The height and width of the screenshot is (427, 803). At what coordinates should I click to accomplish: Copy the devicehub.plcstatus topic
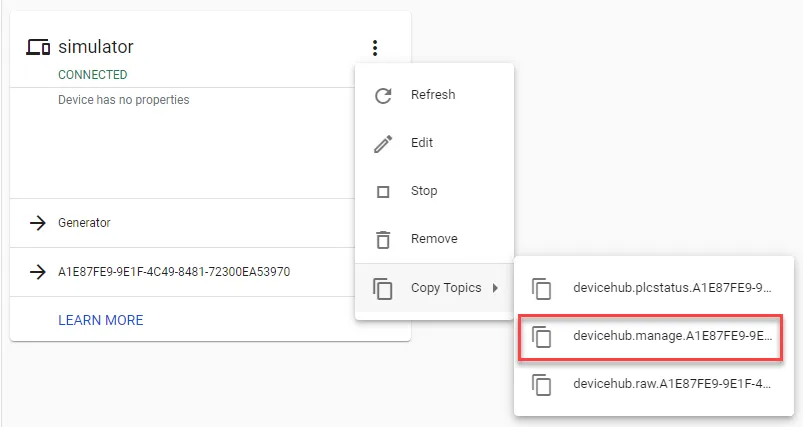point(654,288)
